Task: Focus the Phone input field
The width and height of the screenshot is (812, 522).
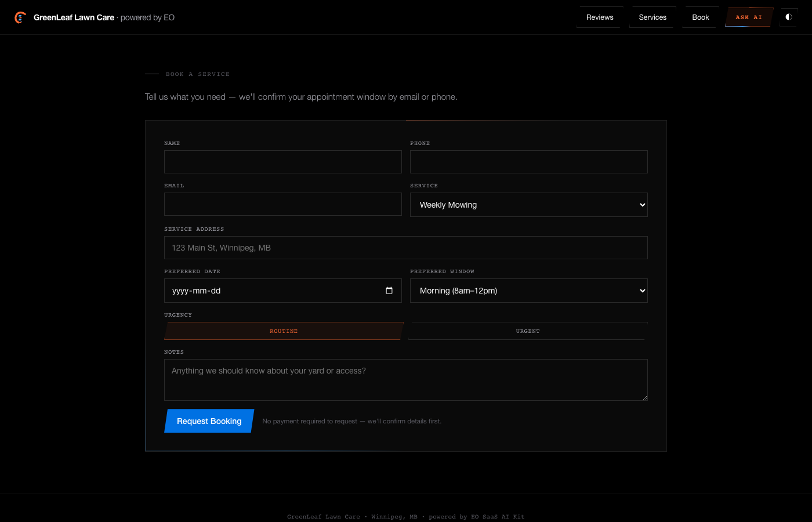Action: 529,162
